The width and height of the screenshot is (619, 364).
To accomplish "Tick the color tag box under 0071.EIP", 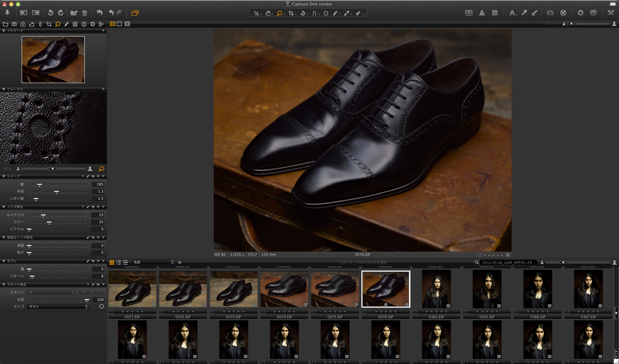I will point(111,312).
